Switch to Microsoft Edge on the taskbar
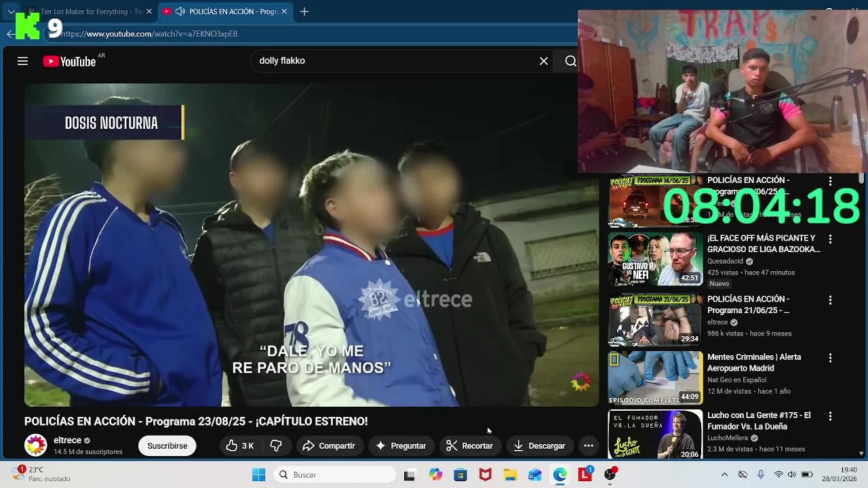 pyautogui.click(x=559, y=475)
